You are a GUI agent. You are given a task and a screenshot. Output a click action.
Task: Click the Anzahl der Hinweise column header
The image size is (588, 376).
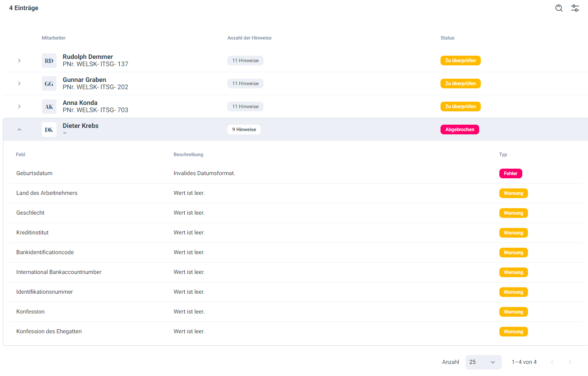point(249,38)
